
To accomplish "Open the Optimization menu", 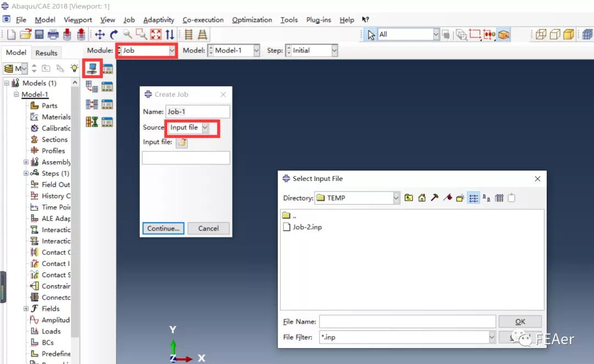I will click(252, 20).
